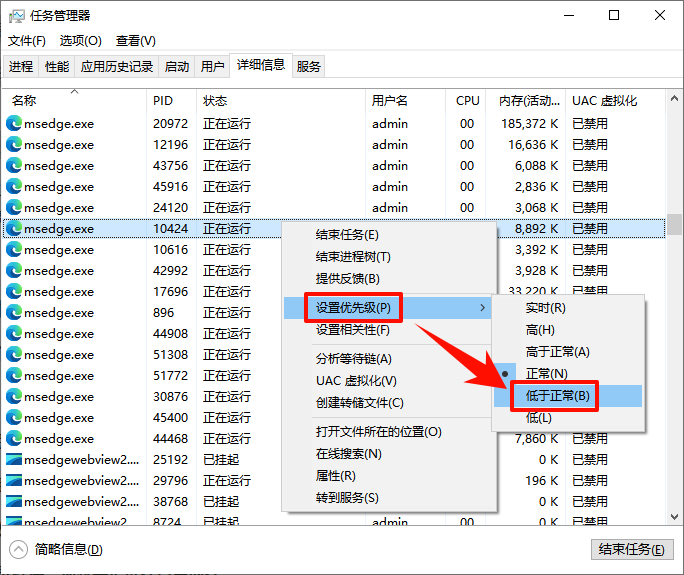Screen dimensions: 684x575
Task: Choose 提供反馈(B) menu entry
Action: pyautogui.click(x=389, y=278)
